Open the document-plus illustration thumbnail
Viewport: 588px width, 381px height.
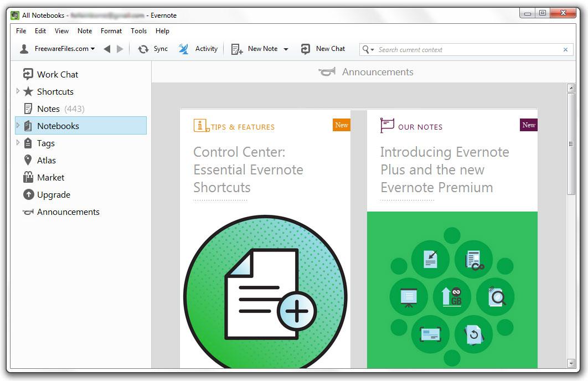265,292
